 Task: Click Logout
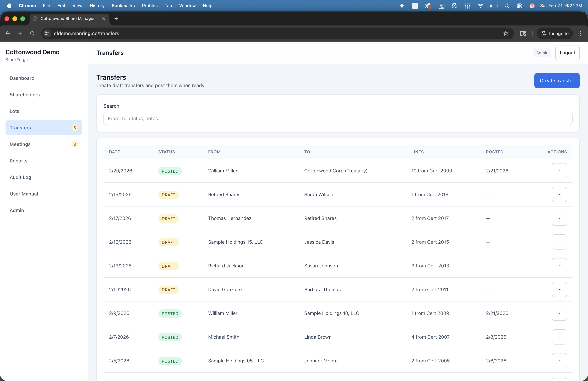567,53
